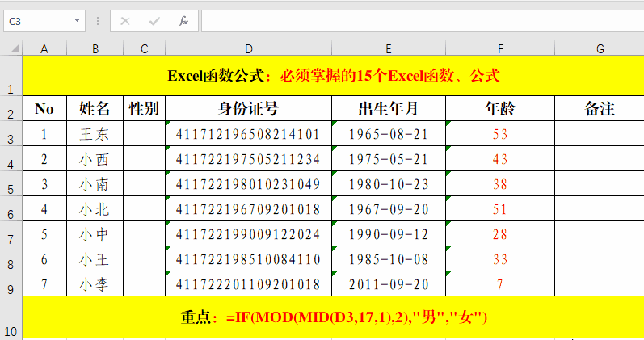Click the No header cell
The height and width of the screenshot is (340, 644).
pos(44,108)
